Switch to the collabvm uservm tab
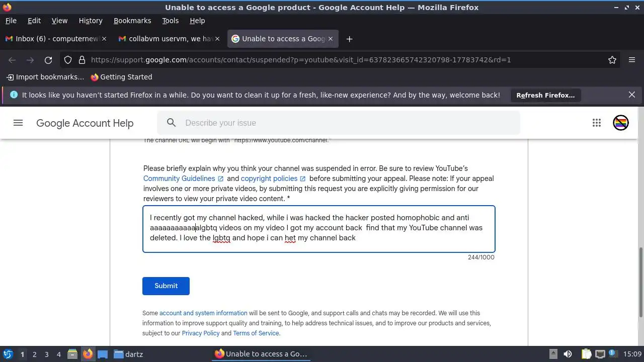Screen dimensions: 644x362 pyautogui.click(x=169, y=39)
